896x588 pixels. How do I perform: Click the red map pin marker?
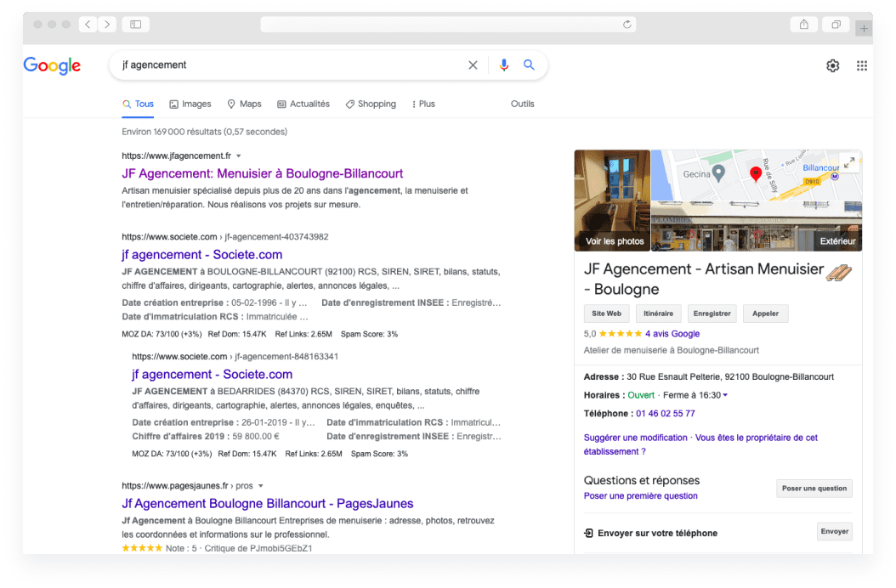(756, 173)
